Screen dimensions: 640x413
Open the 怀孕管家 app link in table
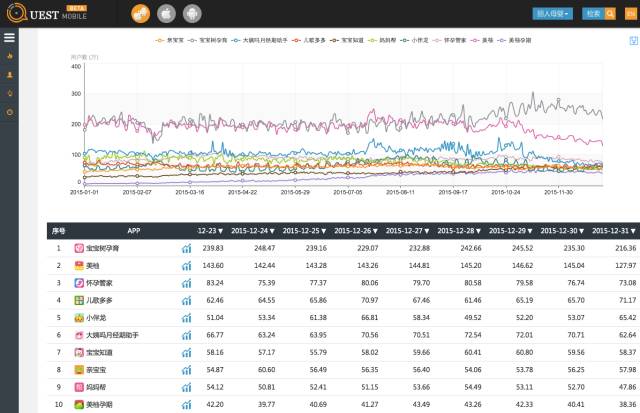pyautogui.click(x=99, y=283)
